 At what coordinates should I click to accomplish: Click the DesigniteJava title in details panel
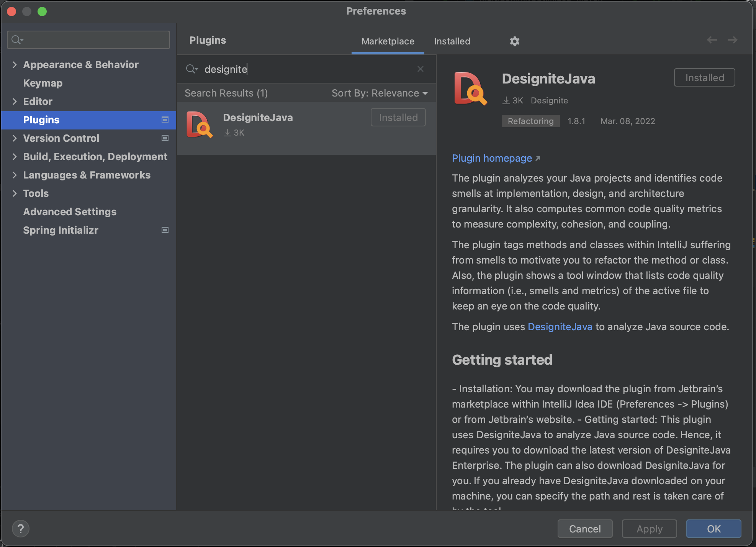tap(548, 79)
